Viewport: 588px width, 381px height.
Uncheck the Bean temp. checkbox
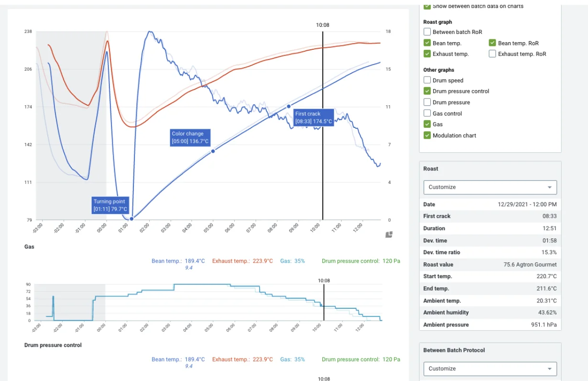(427, 43)
